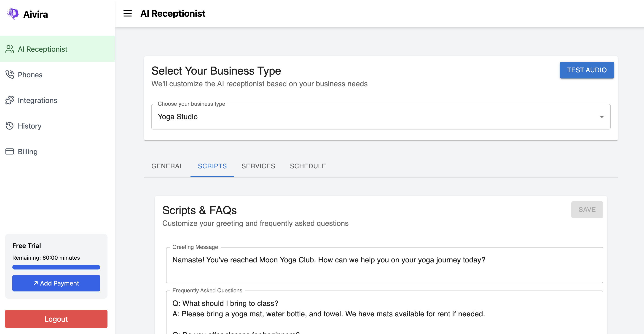The width and height of the screenshot is (644, 334).
Task: Click into the Greeting Message field
Action: pyautogui.click(x=384, y=265)
